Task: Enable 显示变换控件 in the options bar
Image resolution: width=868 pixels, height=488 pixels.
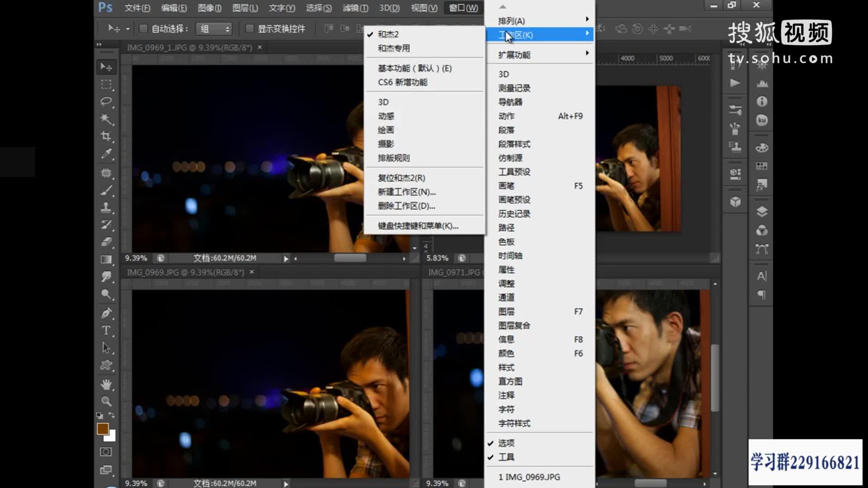Action: coord(250,28)
